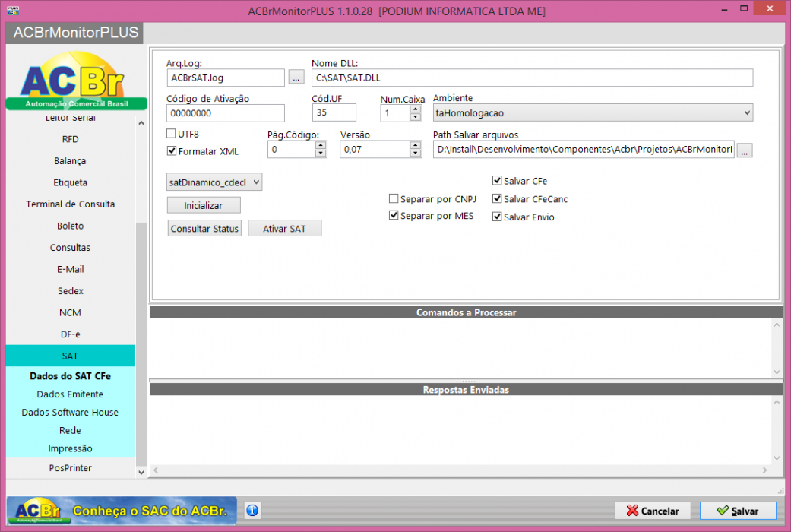The image size is (791, 532).
Task: Select RFD in the sidebar
Action: [71, 139]
